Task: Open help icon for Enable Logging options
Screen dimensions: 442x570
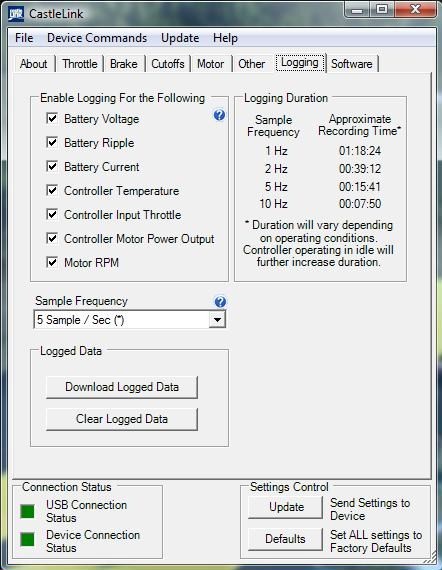Action: click(x=219, y=115)
